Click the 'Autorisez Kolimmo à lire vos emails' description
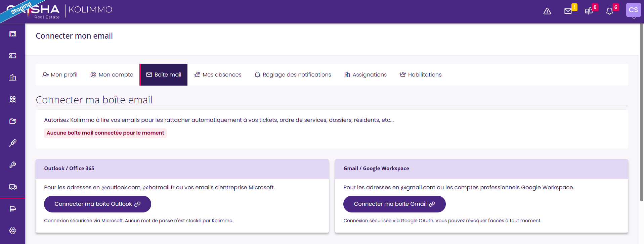The width and height of the screenshot is (644, 244). 219,120
